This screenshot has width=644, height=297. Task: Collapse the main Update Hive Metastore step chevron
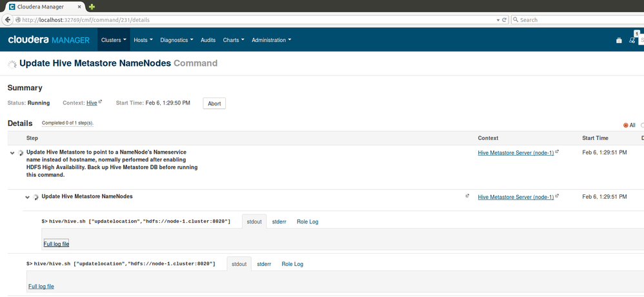(x=12, y=153)
